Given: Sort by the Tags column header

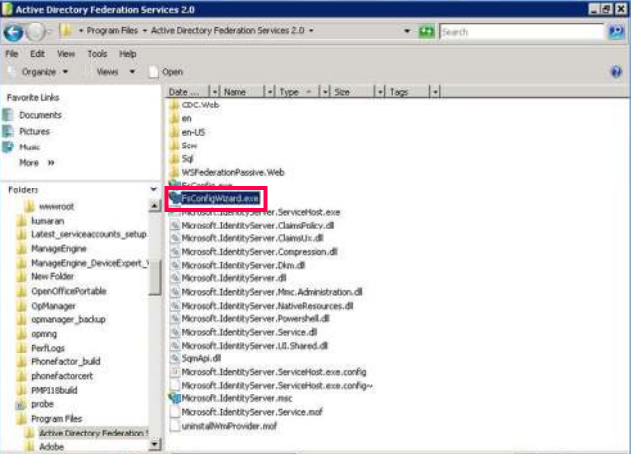Looking at the screenshot, I should pyautogui.click(x=408, y=92).
